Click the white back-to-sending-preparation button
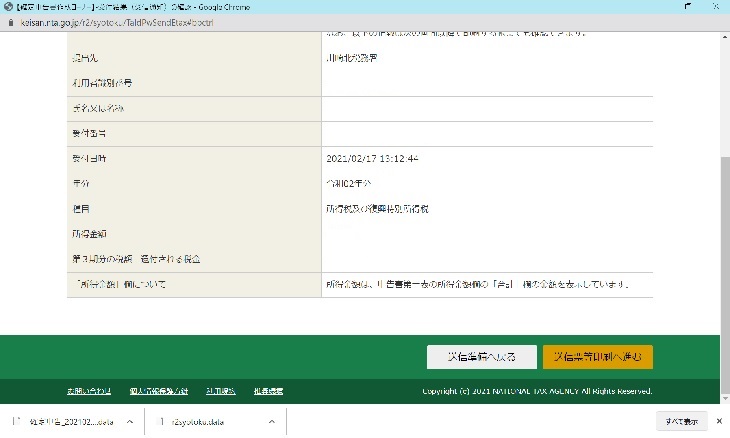Image resolution: width=730 pixels, height=438 pixels. pos(481,357)
